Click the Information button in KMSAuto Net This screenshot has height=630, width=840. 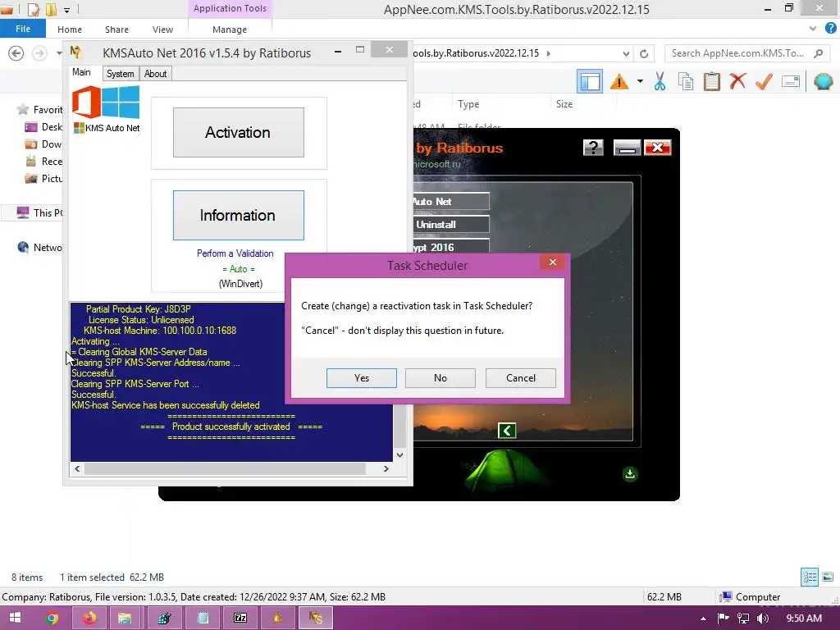239,216
